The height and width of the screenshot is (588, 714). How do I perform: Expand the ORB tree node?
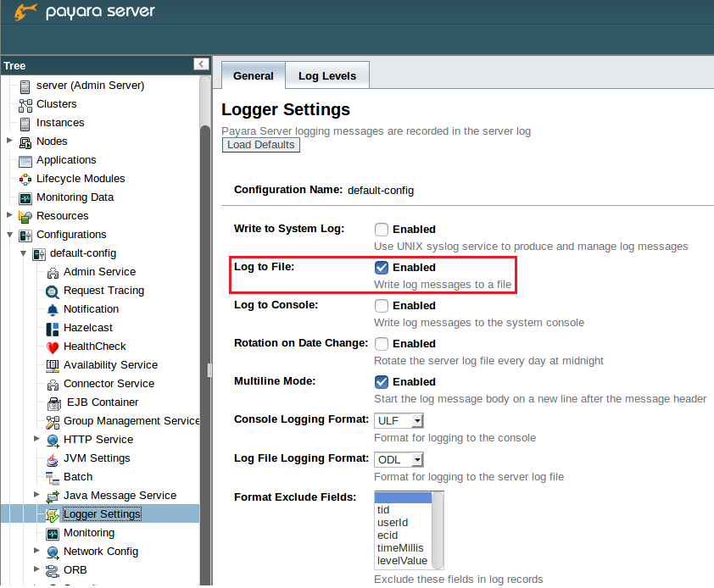pyautogui.click(x=36, y=569)
